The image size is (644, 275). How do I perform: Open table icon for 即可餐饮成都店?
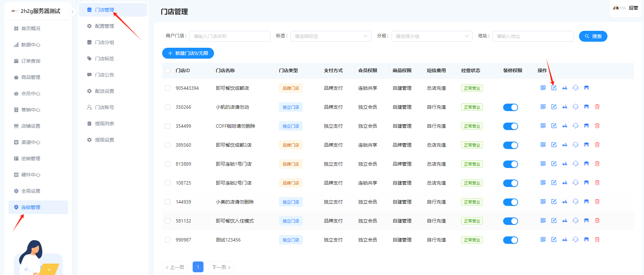[x=586, y=88]
